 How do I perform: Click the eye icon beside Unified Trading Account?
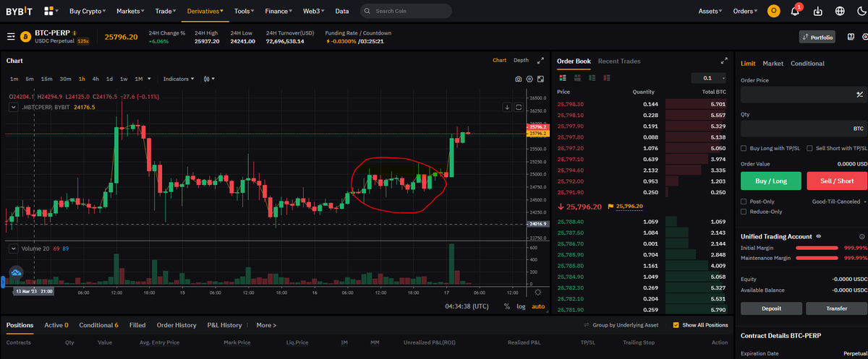(819, 236)
